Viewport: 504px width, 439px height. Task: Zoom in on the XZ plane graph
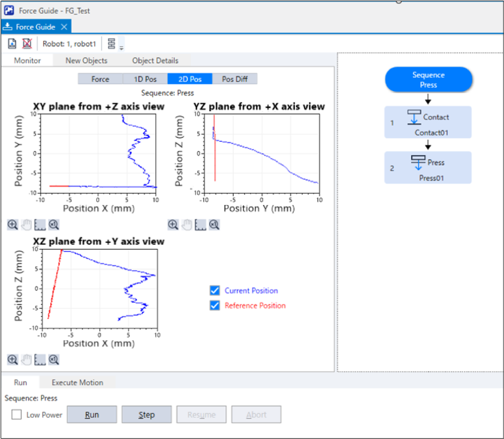(12, 360)
